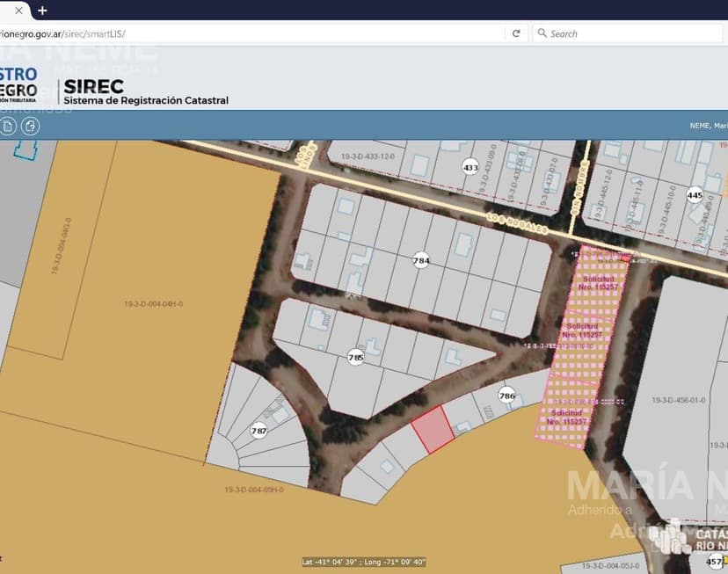Reload the page with the refresh icon

pos(516,33)
